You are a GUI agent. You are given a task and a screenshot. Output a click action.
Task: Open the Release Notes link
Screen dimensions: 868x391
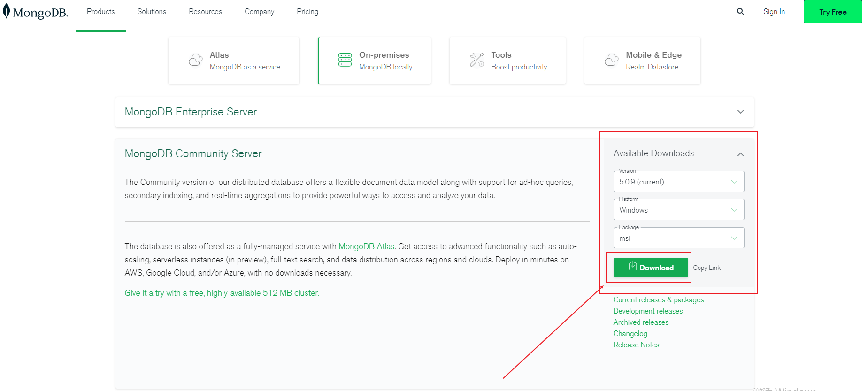[636, 345]
